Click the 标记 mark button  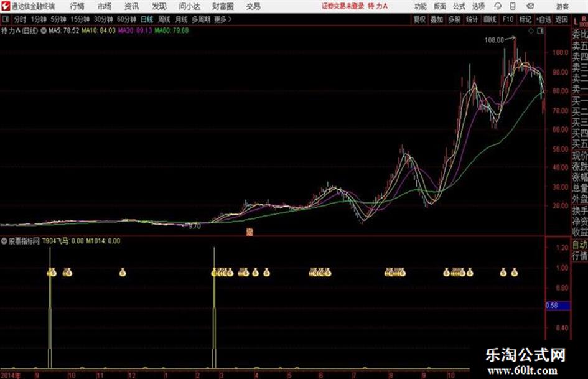pyautogui.click(x=525, y=19)
